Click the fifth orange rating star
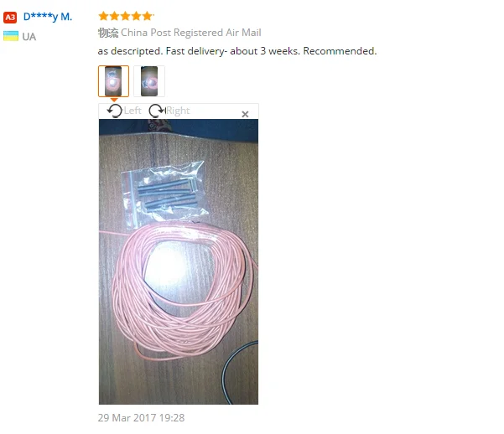 pos(148,16)
